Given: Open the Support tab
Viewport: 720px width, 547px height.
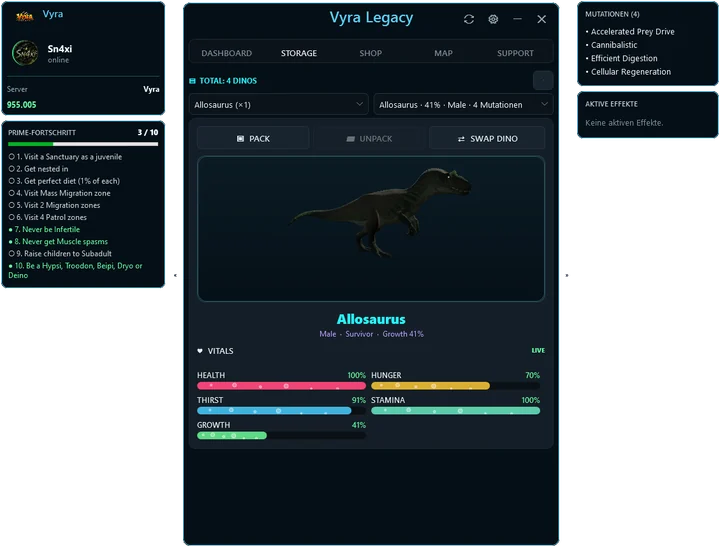Looking at the screenshot, I should click(x=515, y=53).
